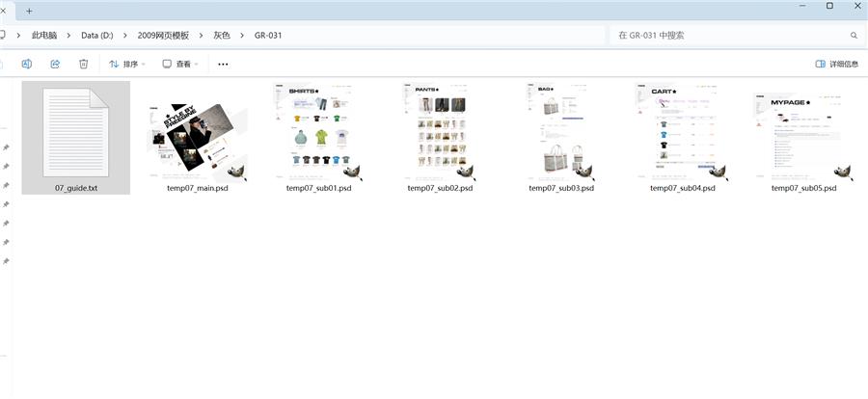Click the search magnifier icon

(854, 36)
